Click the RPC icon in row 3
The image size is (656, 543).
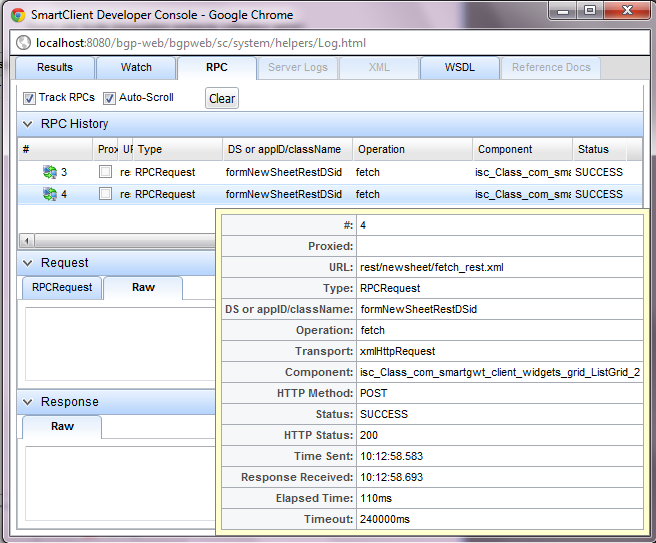click(50, 172)
